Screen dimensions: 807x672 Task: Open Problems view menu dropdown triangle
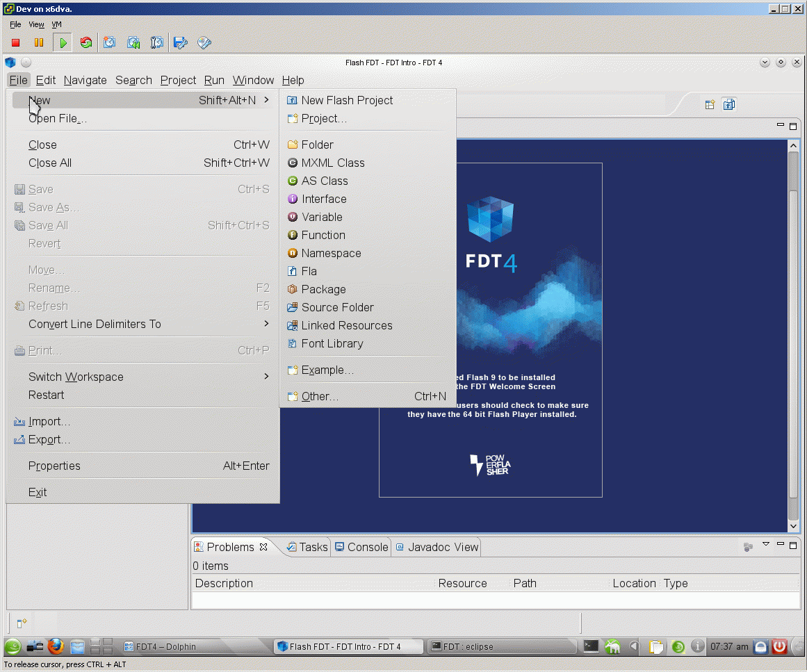click(x=765, y=544)
